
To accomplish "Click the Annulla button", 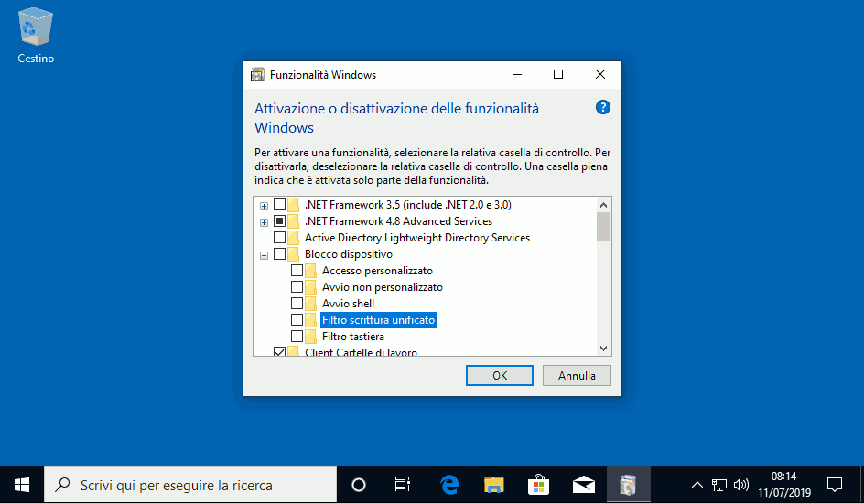I will [x=577, y=376].
